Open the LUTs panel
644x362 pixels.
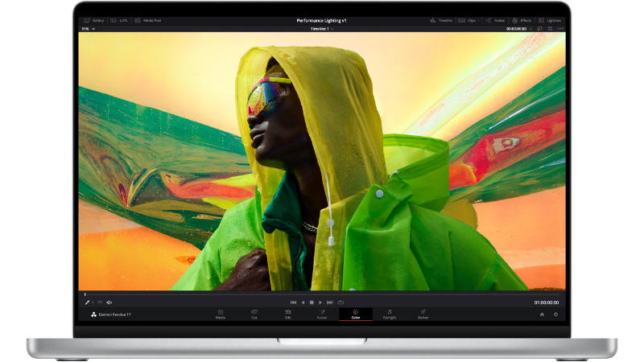point(119,21)
